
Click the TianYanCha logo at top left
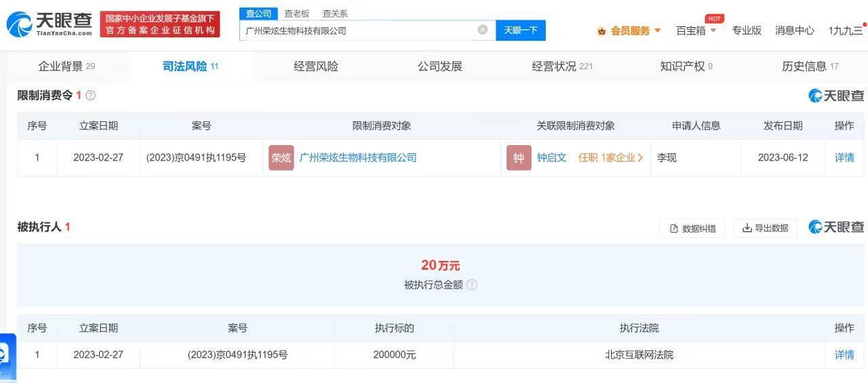pos(49,24)
